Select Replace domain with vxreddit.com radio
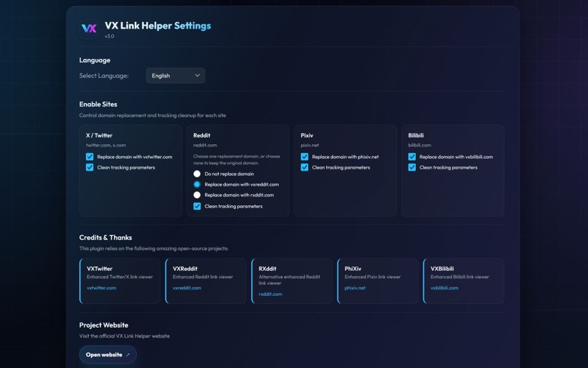 coord(197,185)
